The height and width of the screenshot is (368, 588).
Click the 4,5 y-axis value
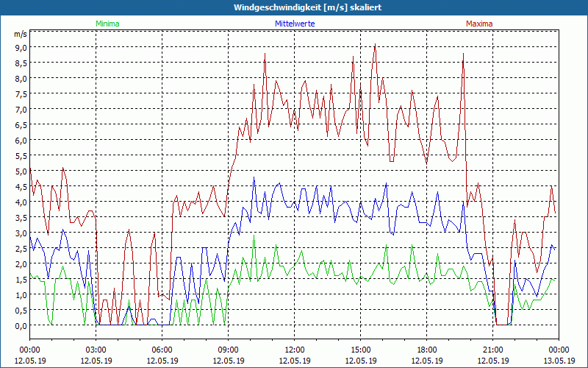[x=21, y=187]
